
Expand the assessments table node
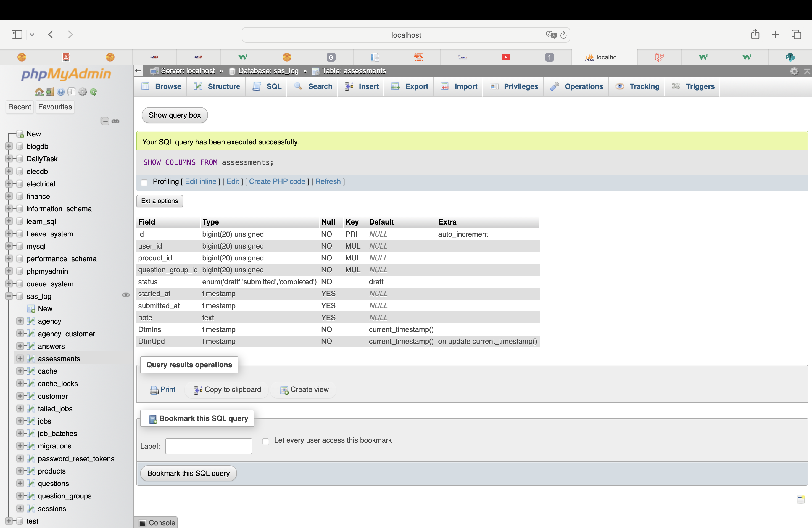(x=20, y=358)
